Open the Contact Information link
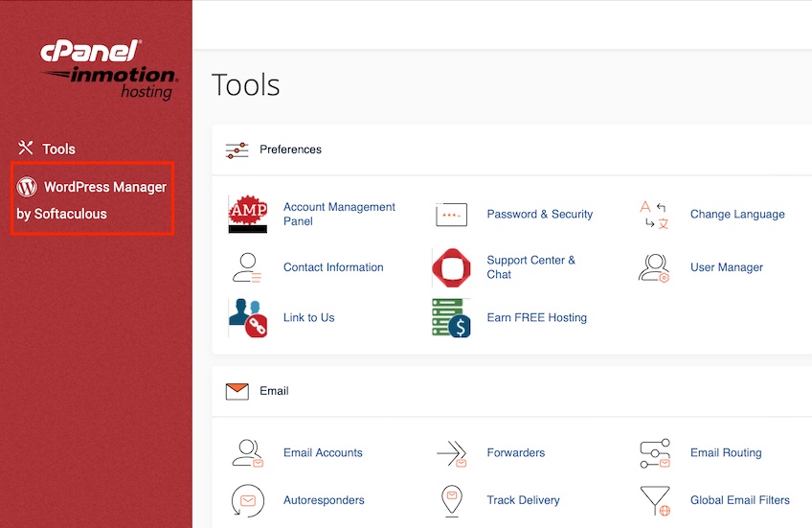Image resolution: width=812 pixels, height=528 pixels. point(333,267)
